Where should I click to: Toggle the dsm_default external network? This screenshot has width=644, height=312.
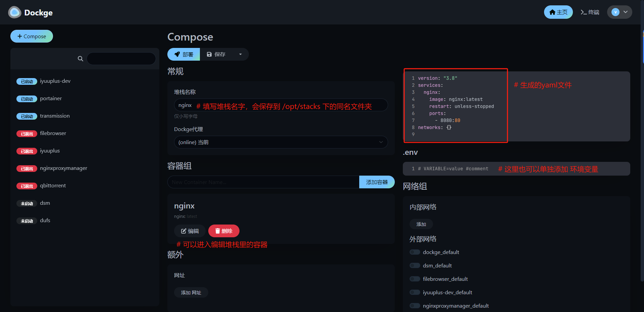(415, 265)
